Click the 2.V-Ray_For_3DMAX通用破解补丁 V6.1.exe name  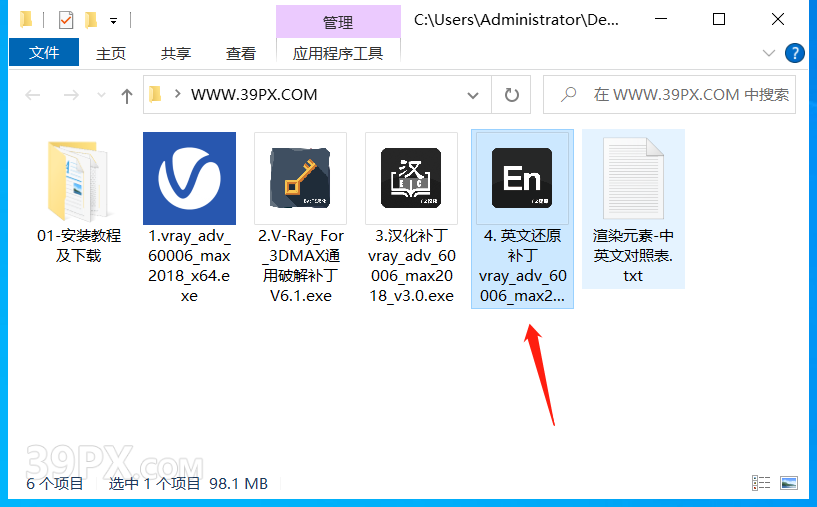(301, 266)
